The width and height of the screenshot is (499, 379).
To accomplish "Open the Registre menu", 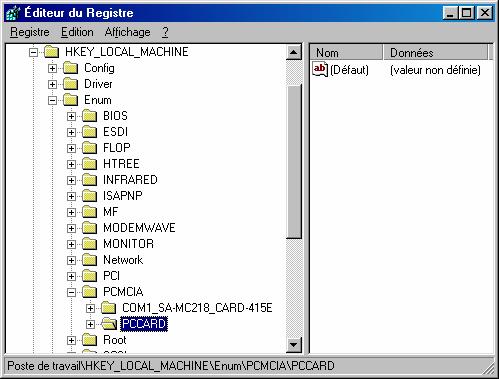I will click(30, 32).
